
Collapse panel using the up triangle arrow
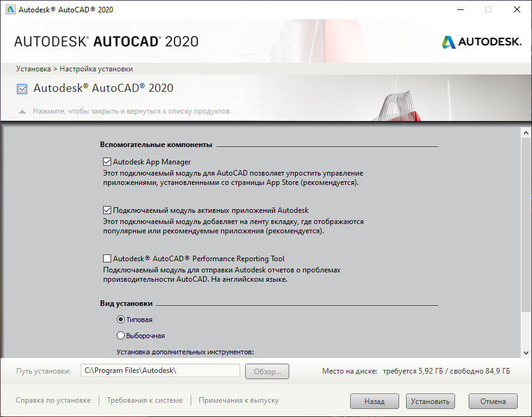22,112
